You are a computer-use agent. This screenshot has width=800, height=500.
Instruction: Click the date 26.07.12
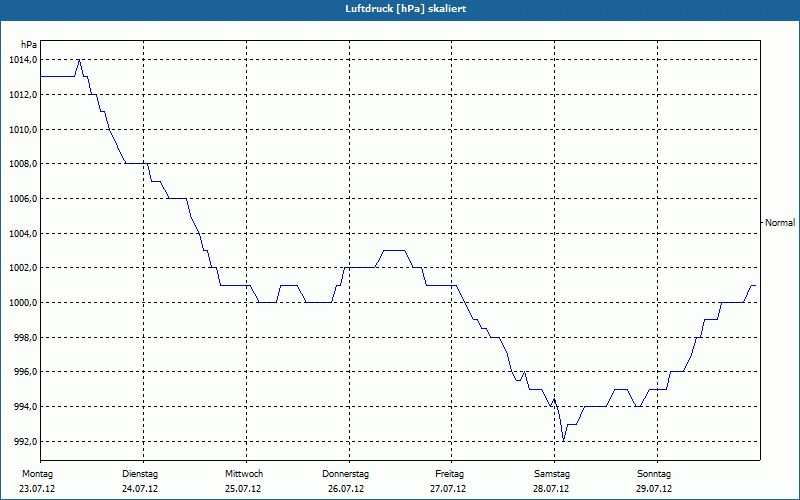pos(346,489)
